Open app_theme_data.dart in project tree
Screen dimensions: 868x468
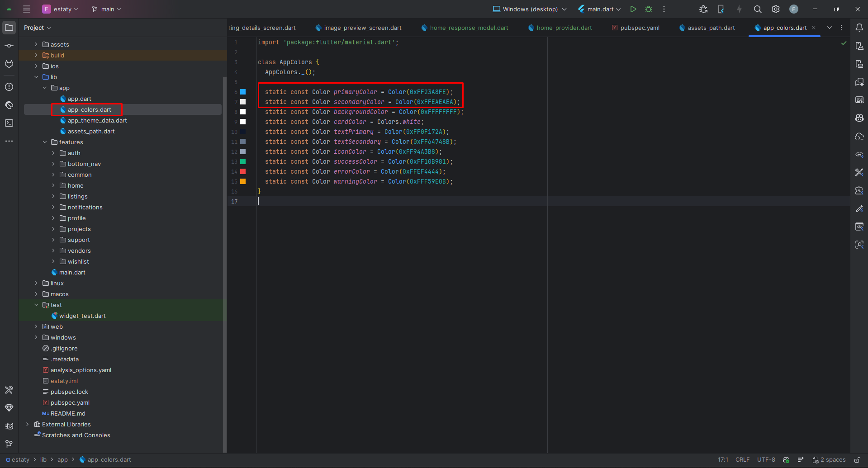tap(97, 120)
